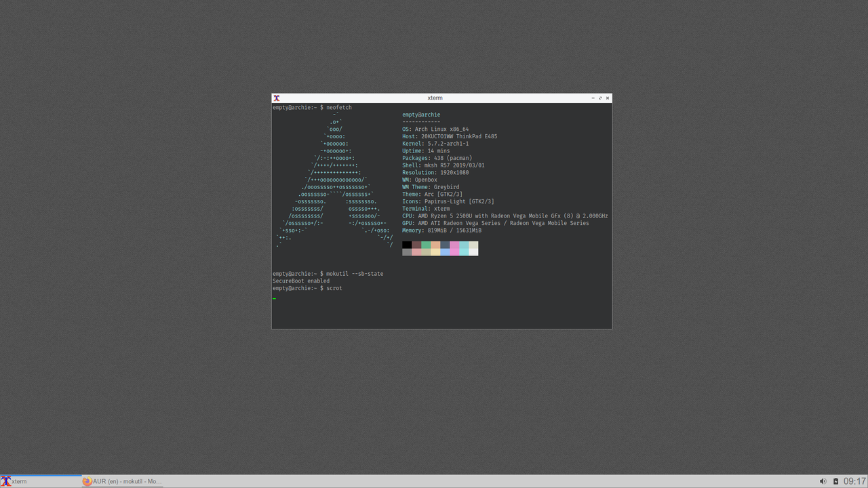Click 'Icons: Papirus-Light [GTK2/3]' line
This screenshot has width=868, height=488.
click(448, 201)
